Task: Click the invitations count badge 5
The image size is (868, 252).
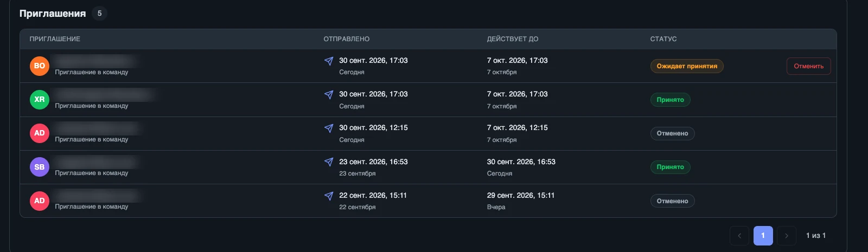Action: [99, 14]
